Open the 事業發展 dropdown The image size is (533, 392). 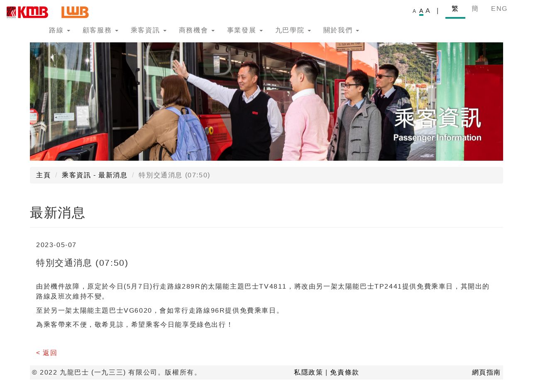coord(245,30)
